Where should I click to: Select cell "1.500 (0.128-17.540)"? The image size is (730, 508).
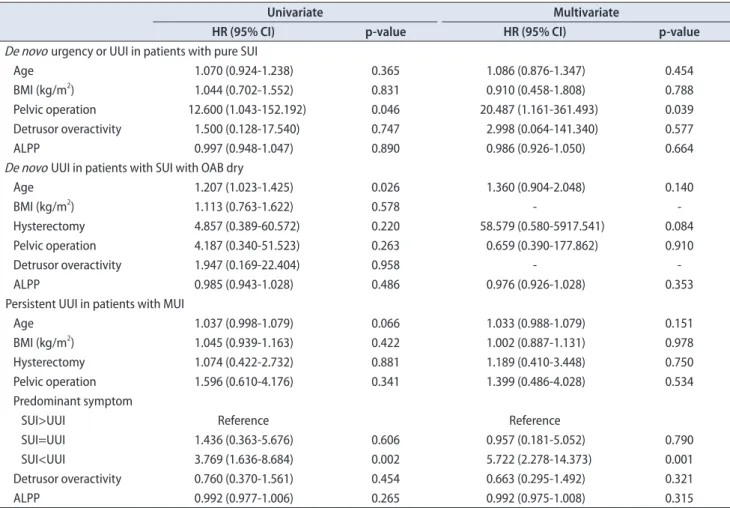247,129
